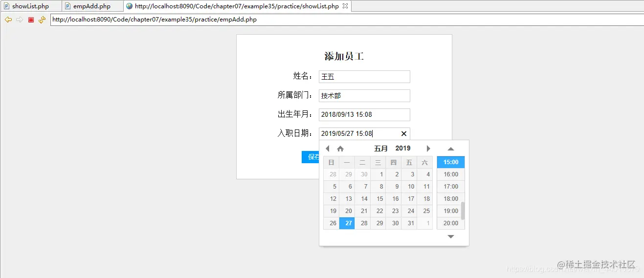Open the 五月 month dropdown
Image resolution: width=644 pixels, height=278 pixels.
381,149
